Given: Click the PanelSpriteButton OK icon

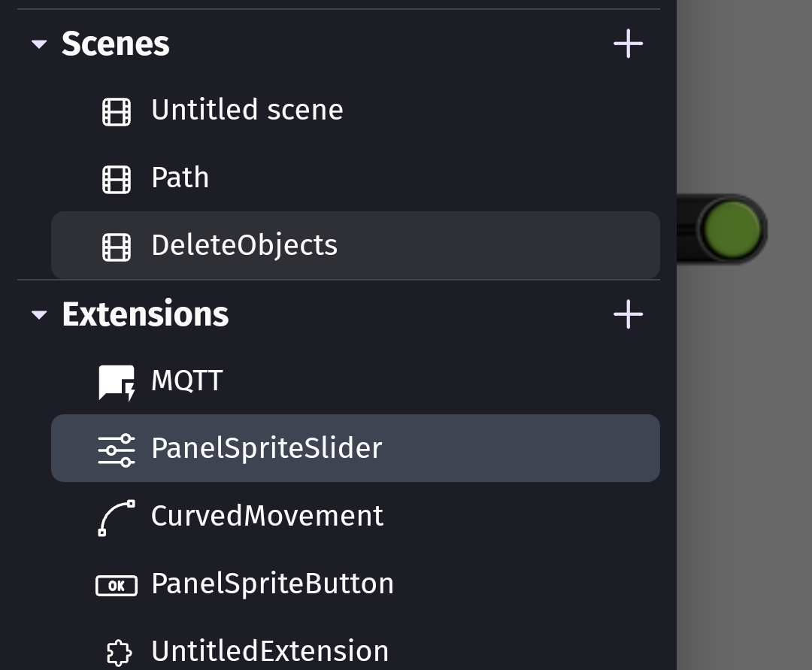Looking at the screenshot, I should (117, 586).
